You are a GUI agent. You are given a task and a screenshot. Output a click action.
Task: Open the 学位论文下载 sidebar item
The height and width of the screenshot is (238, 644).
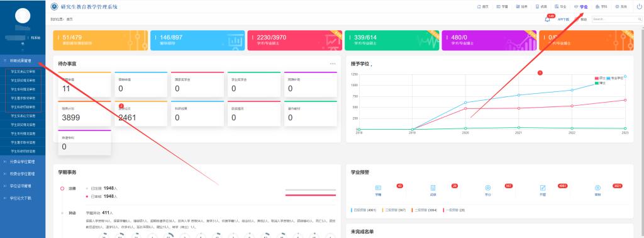click(x=23, y=198)
